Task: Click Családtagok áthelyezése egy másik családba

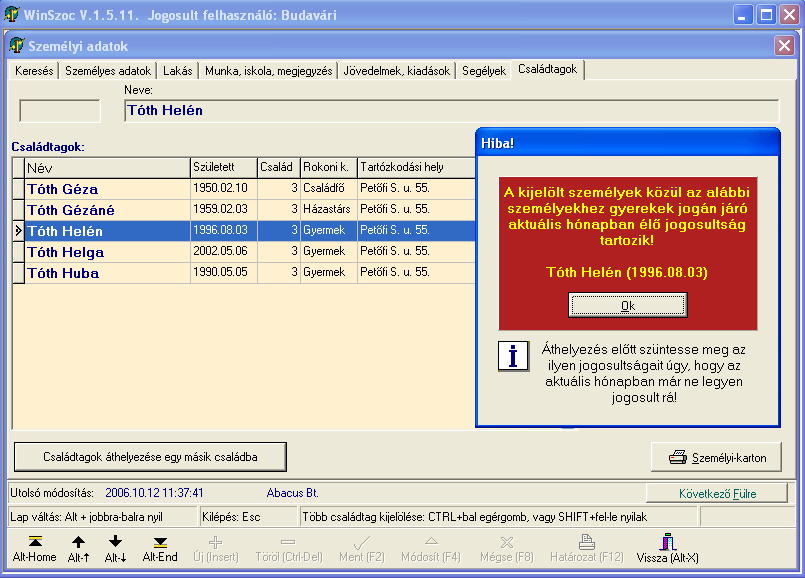Action: 150,457
